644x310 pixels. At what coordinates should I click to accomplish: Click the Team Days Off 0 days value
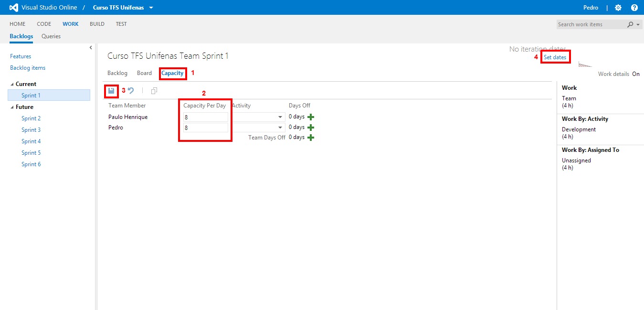[296, 137]
